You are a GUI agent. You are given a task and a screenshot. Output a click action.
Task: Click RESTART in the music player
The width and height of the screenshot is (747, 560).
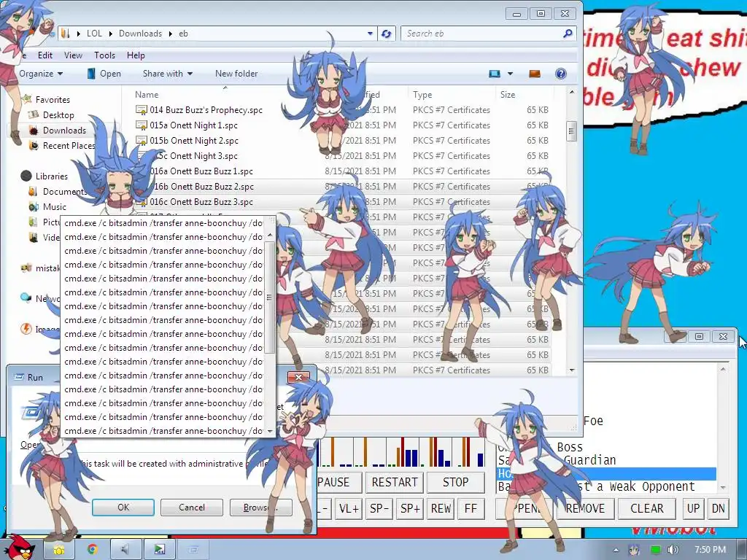[x=395, y=483]
